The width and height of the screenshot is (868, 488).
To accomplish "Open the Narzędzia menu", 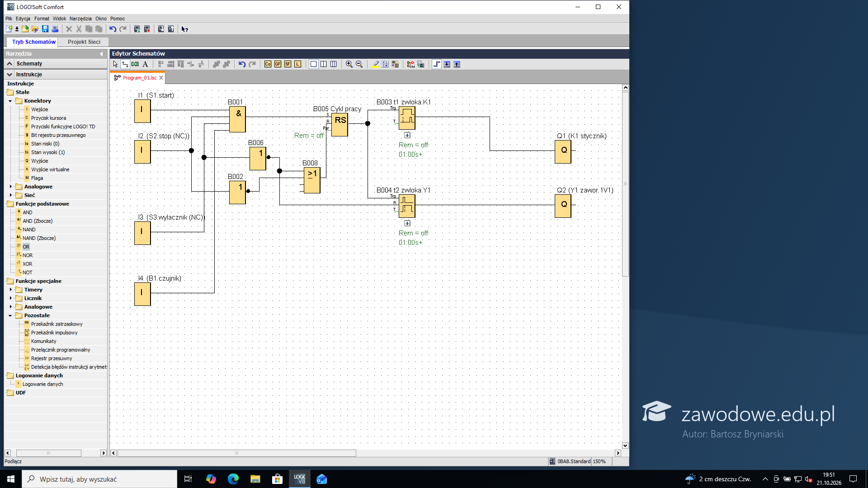I will [x=80, y=19].
